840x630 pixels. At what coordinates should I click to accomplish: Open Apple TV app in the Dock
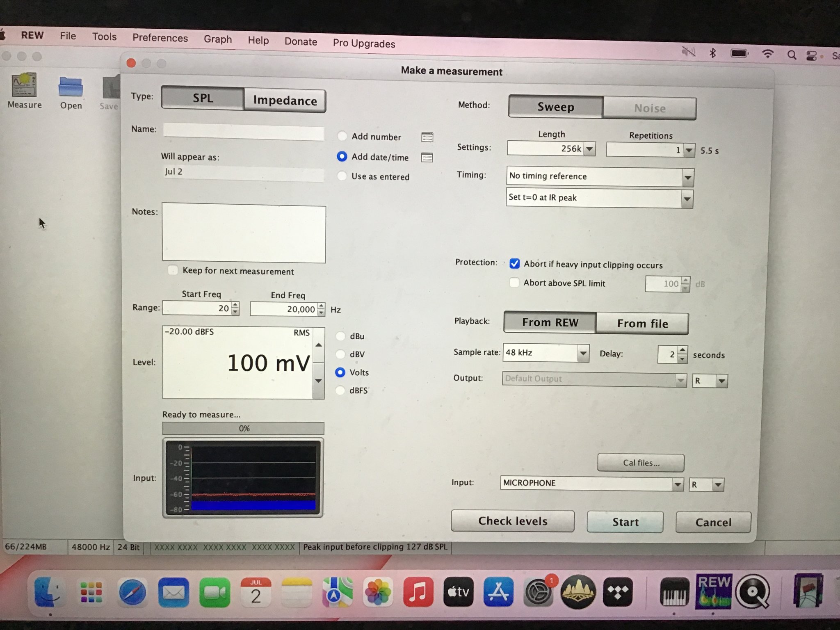(x=458, y=592)
